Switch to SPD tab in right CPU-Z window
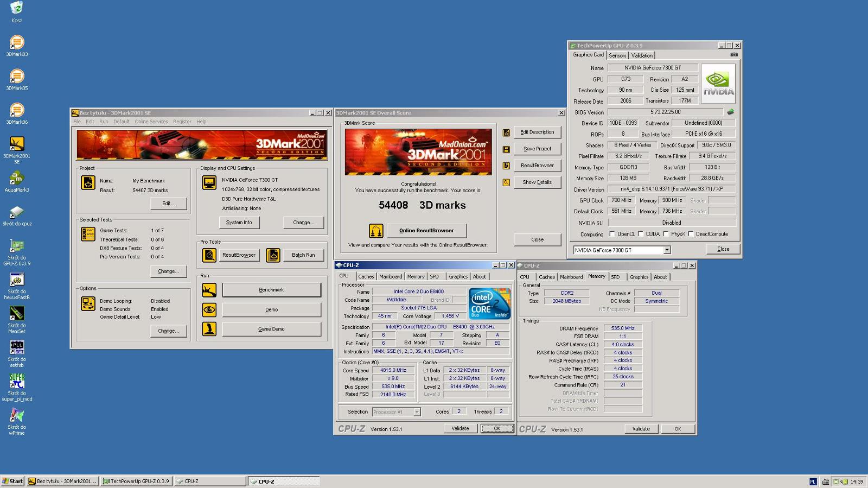Viewport: 868px width, 488px height. tap(615, 277)
